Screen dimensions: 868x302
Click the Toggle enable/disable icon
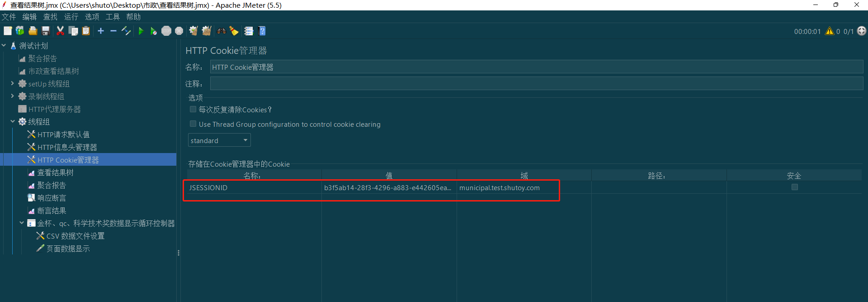(x=126, y=31)
